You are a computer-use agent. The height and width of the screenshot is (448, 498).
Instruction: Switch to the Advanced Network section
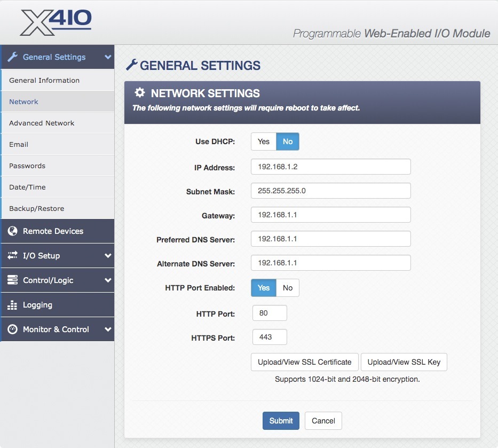[x=42, y=123]
